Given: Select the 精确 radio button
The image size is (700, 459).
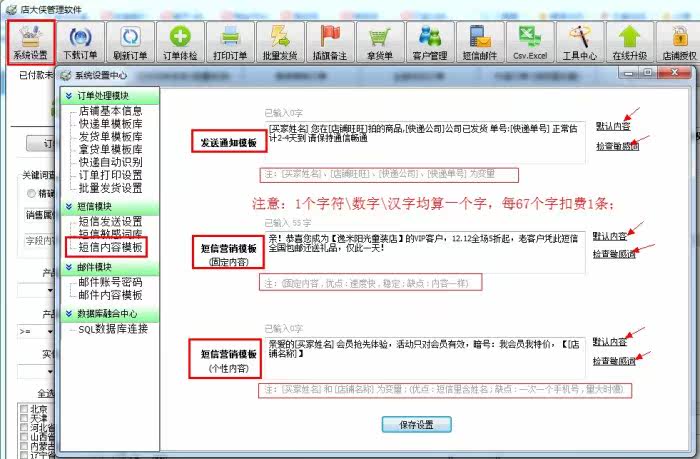Looking at the screenshot, I should [30, 194].
